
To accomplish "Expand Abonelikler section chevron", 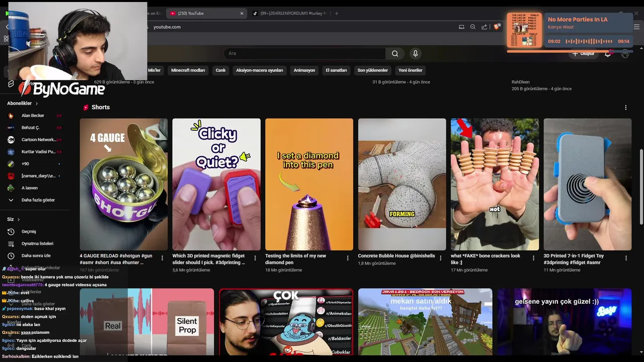I will click(x=36, y=104).
